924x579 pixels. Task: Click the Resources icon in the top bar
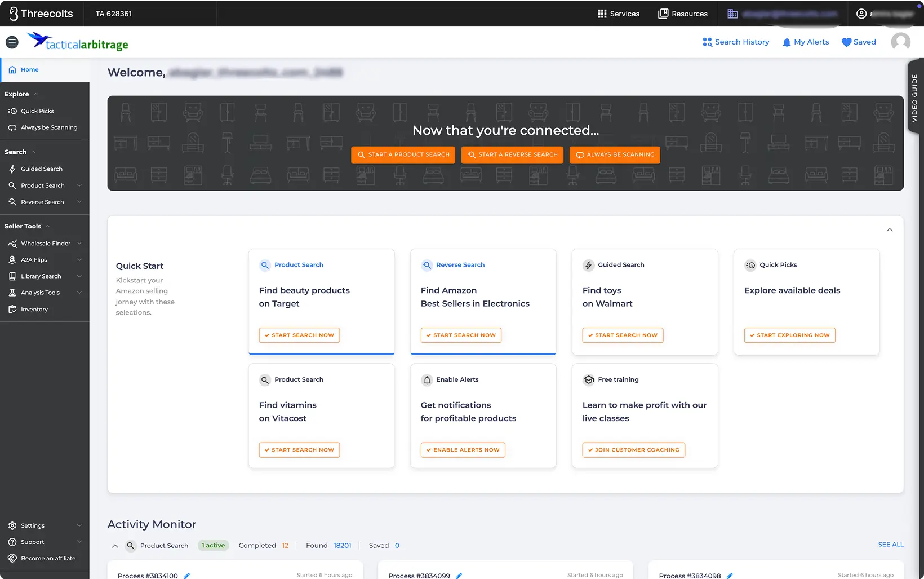663,13
